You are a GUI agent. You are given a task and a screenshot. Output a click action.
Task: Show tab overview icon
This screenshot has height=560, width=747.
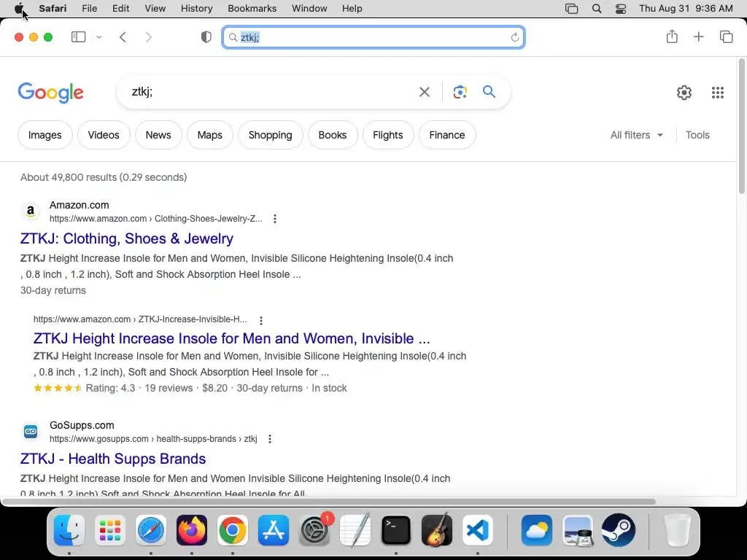point(726,36)
